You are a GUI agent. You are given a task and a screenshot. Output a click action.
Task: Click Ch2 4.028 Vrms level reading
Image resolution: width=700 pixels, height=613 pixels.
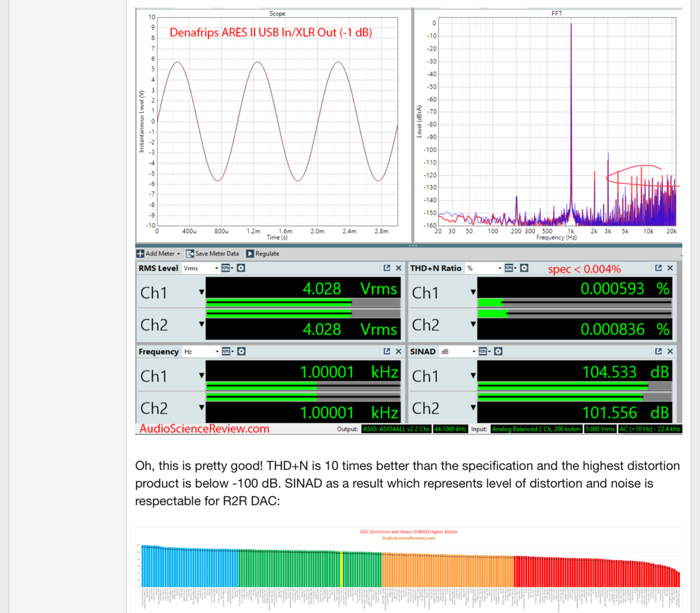[350, 329]
